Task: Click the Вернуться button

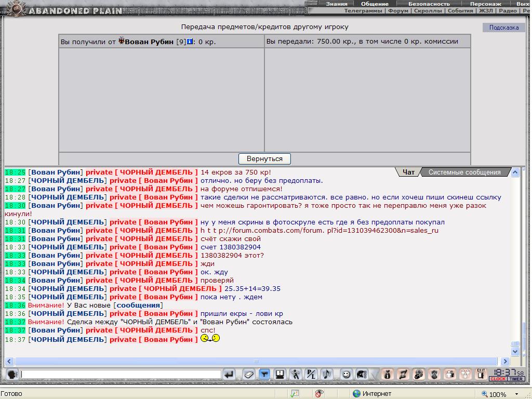Action: [264, 159]
